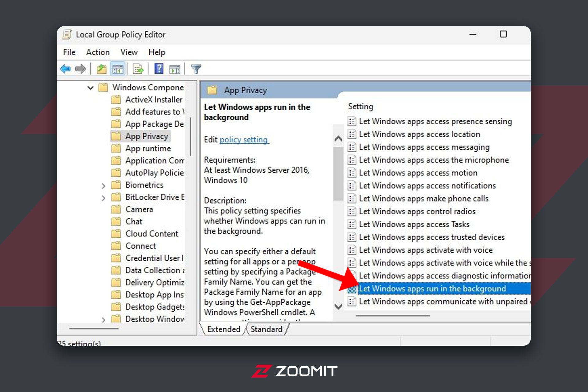
Task: Click the settings list horizontal scrollbar
Action: point(393,315)
